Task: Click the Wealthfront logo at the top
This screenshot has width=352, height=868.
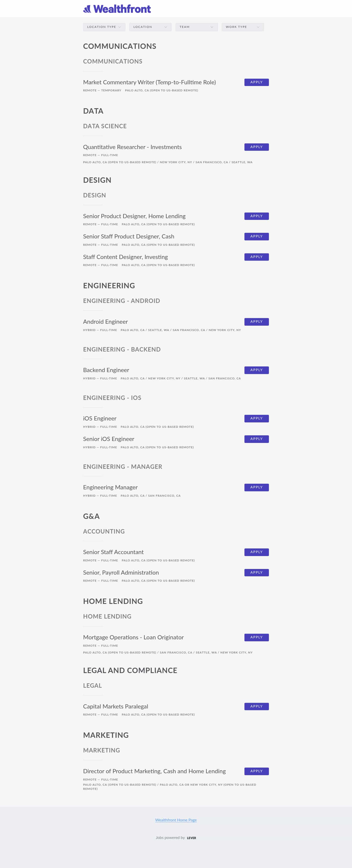Action: click(116, 9)
